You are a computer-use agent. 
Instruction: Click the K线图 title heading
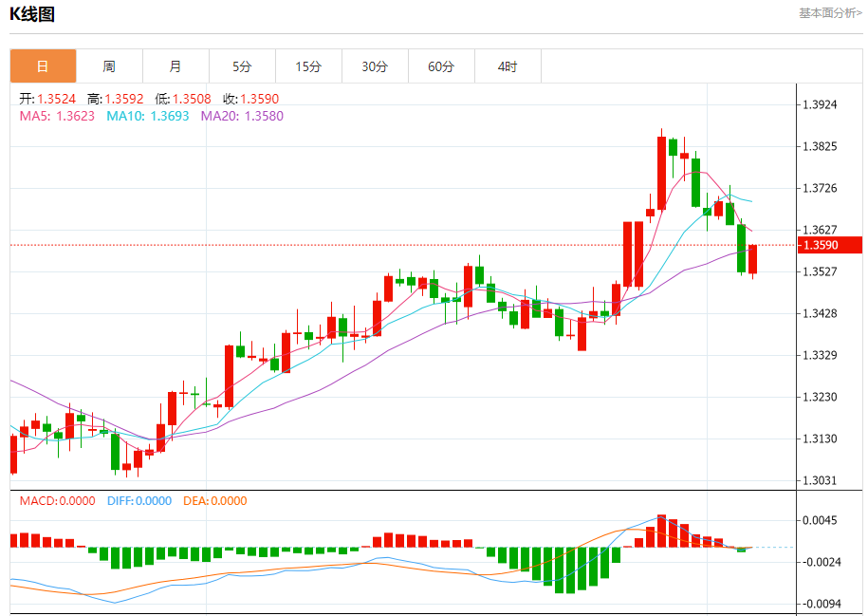[32, 14]
